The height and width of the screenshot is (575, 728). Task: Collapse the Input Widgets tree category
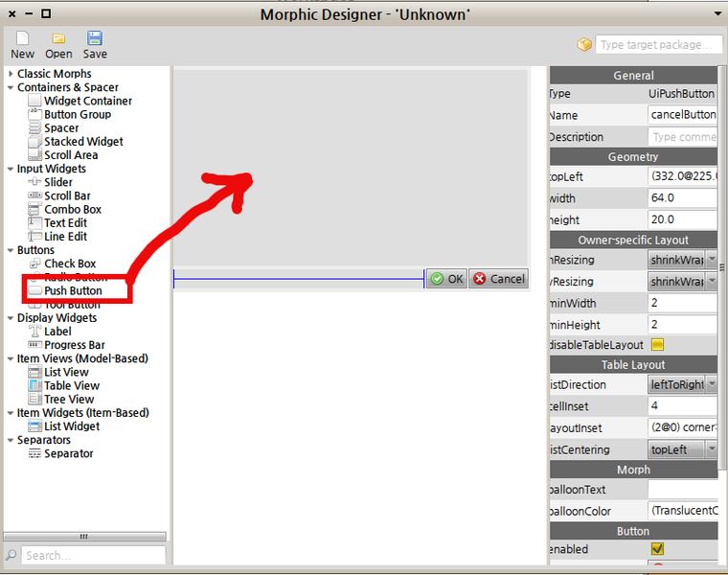pos(11,169)
